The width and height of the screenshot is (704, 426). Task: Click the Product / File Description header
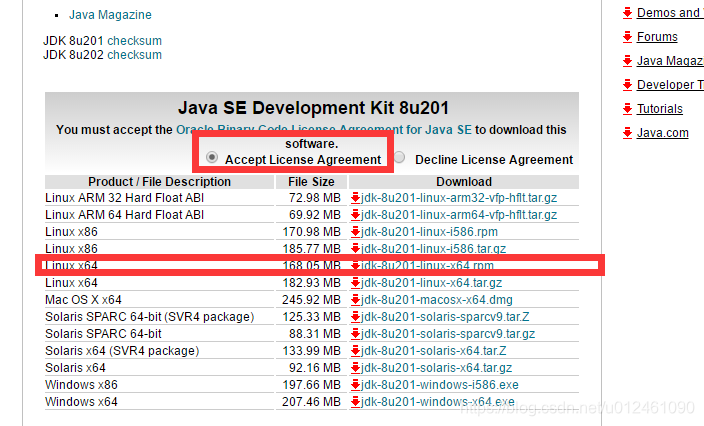click(x=159, y=182)
